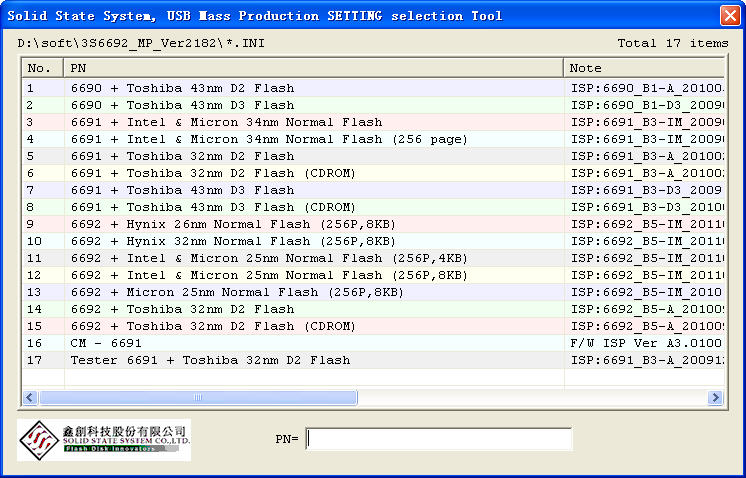This screenshot has width=746, height=478.
Task: Click the PN input field
Action: 439,439
